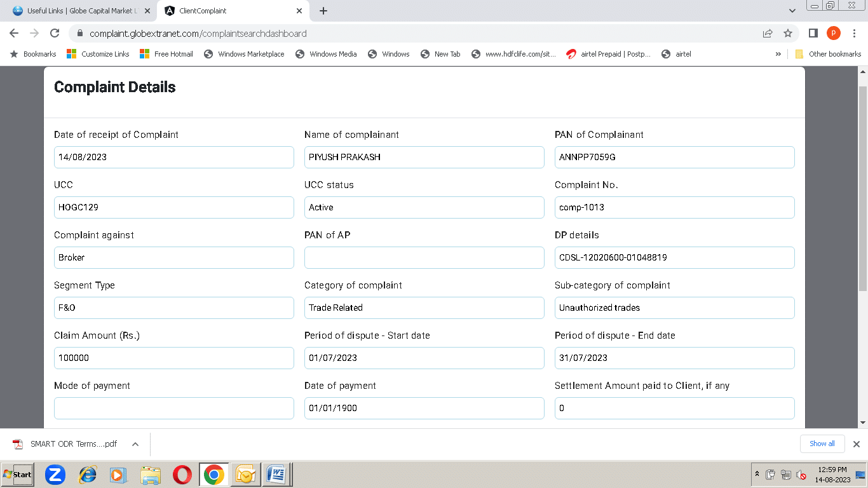Close the downloads bar

click(857, 444)
